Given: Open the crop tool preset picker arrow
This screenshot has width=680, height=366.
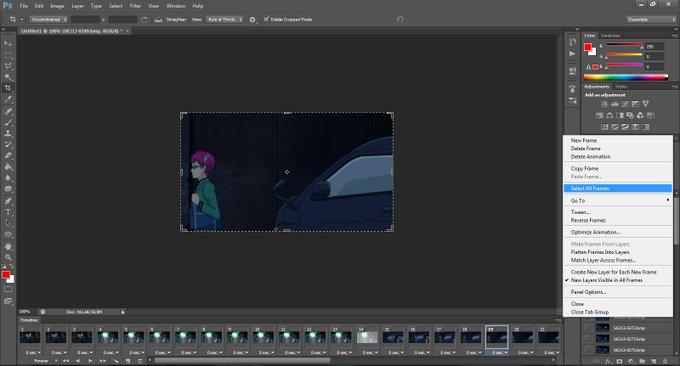Looking at the screenshot, I should 22,20.
